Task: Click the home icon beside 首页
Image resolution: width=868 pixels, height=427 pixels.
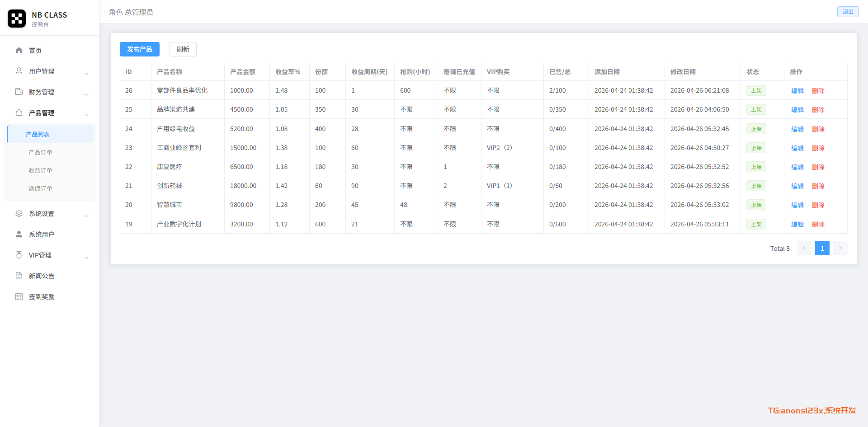Action: tap(19, 50)
